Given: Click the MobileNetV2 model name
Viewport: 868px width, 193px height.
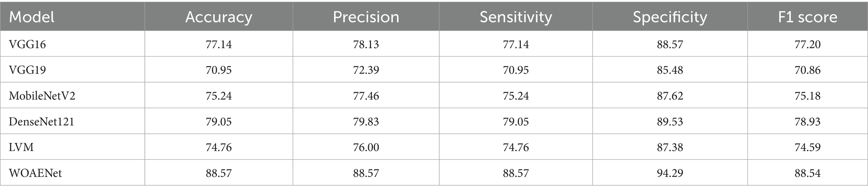Looking at the screenshot, I should (42, 96).
